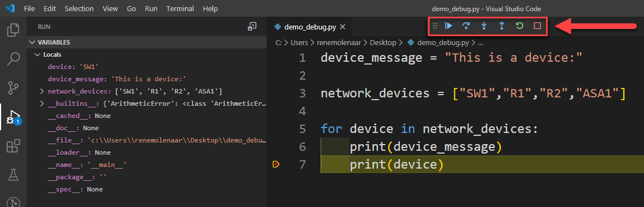Stop debugging with the square icon
The image size is (644, 207).
tap(537, 26)
